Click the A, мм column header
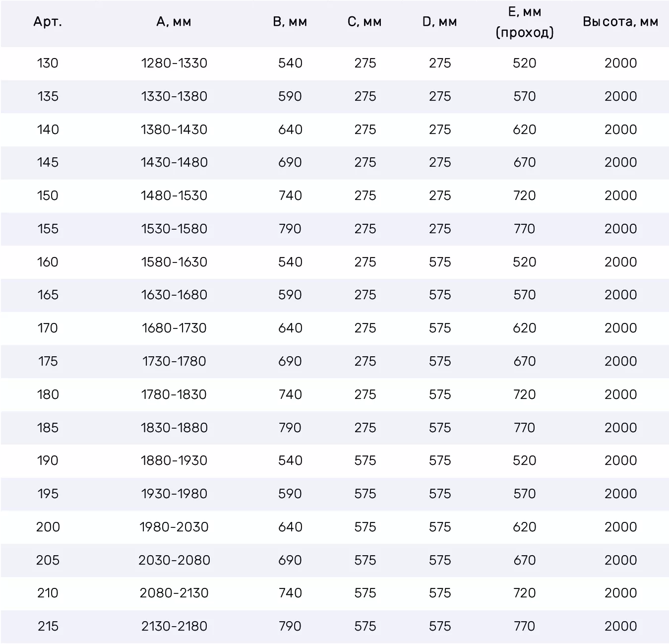 (x=174, y=22)
